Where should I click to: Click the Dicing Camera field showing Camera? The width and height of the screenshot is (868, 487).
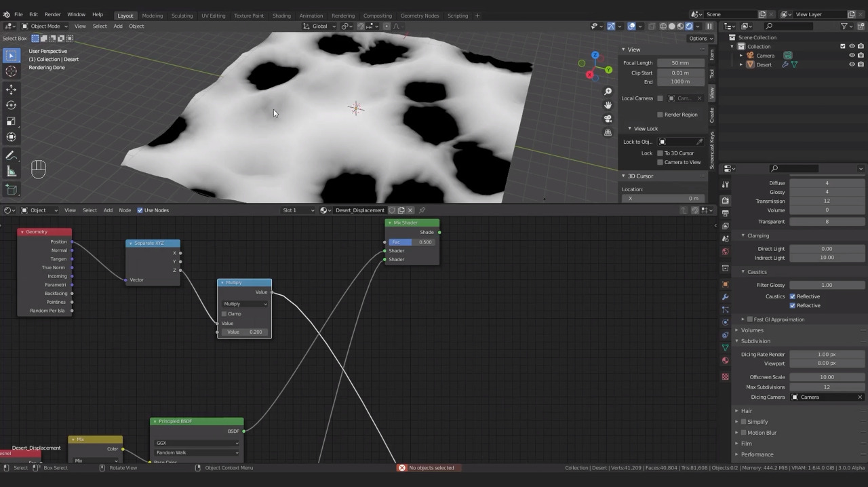[827, 397]
